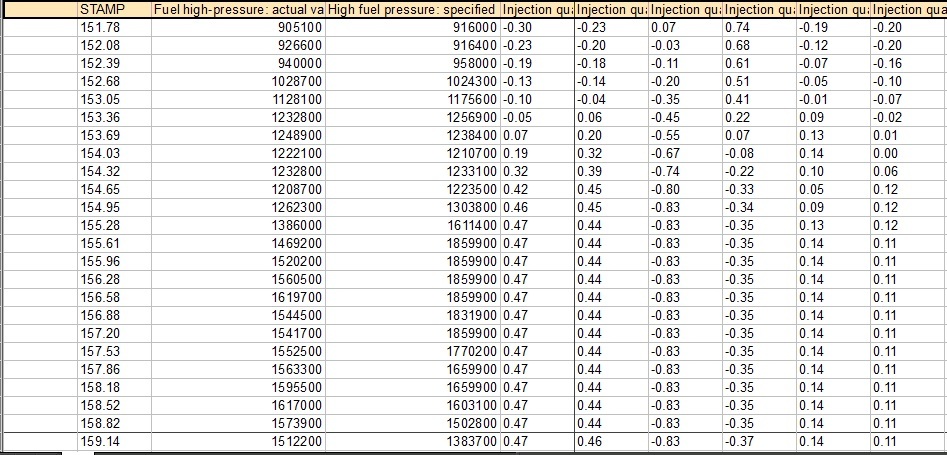The image size is (947, 455).
Task: Select the 'Fuel high-pressure: actual' column header
Action: tap(238, 9)
